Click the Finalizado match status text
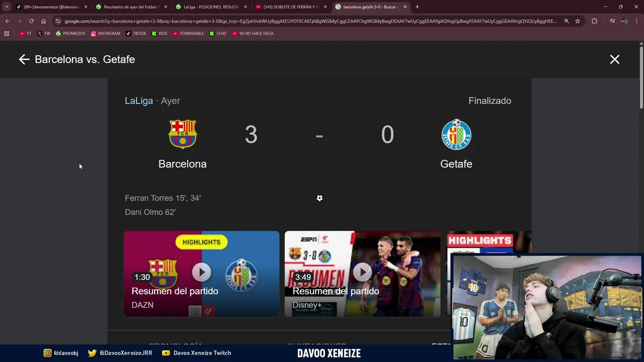Image resolution: width=644 pixels, height=362 pixels. pyautogui.click(x=490, y=101)
